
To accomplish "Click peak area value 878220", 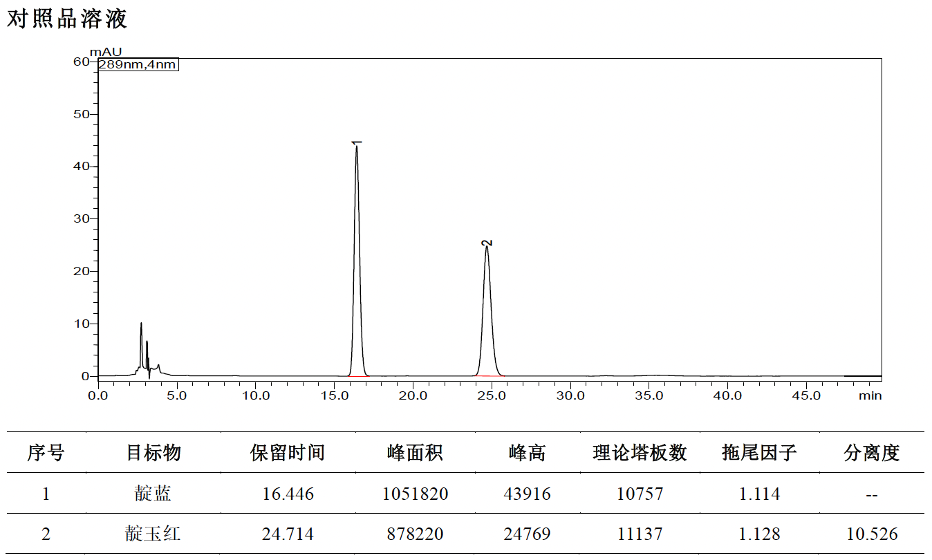I will (x=415, y=534).
